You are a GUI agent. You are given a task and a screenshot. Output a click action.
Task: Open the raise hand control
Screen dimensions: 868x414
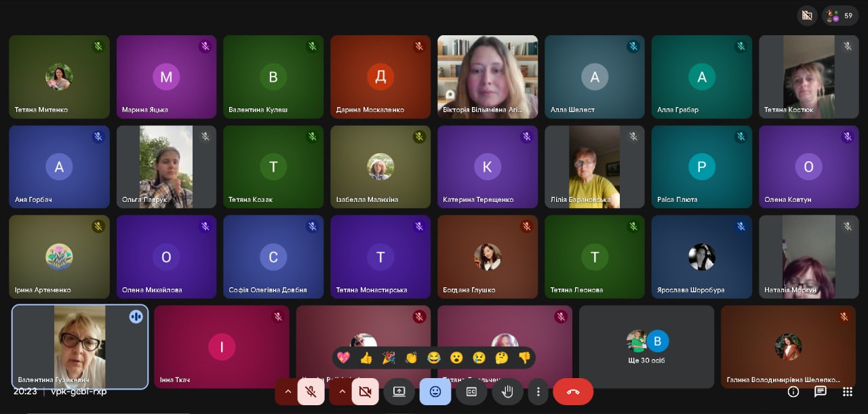[507, 392]
